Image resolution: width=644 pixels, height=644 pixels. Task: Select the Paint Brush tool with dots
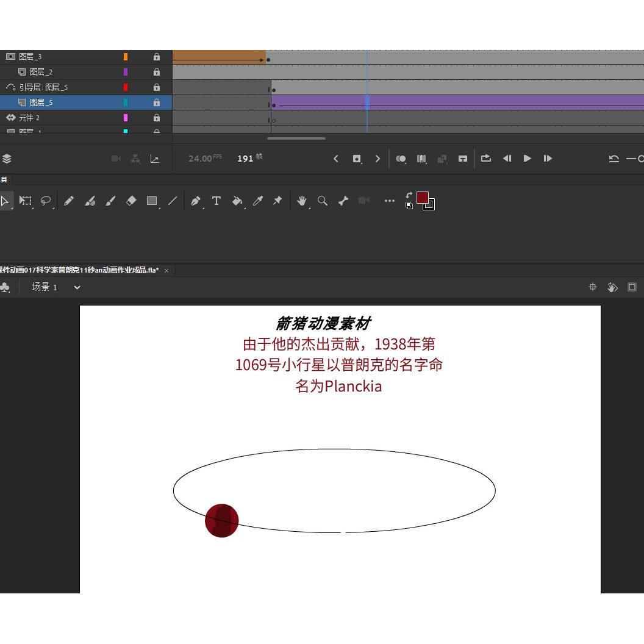tap(90, 201)
